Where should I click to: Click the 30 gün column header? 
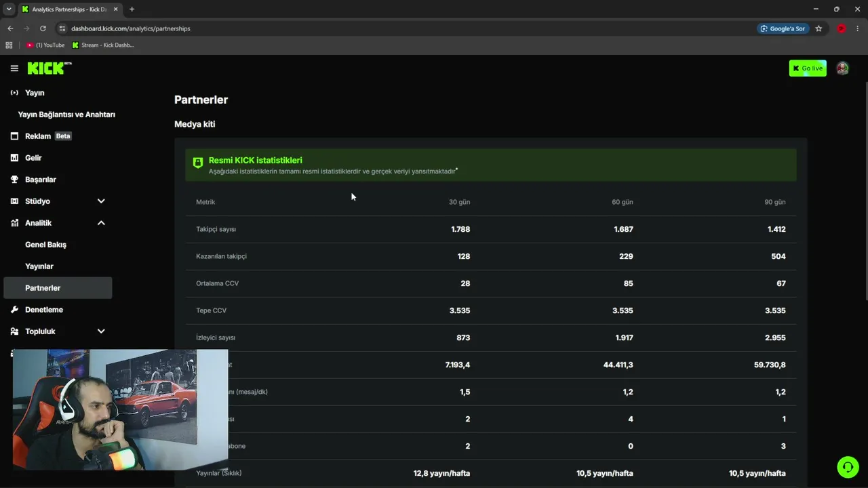(459, 202)
